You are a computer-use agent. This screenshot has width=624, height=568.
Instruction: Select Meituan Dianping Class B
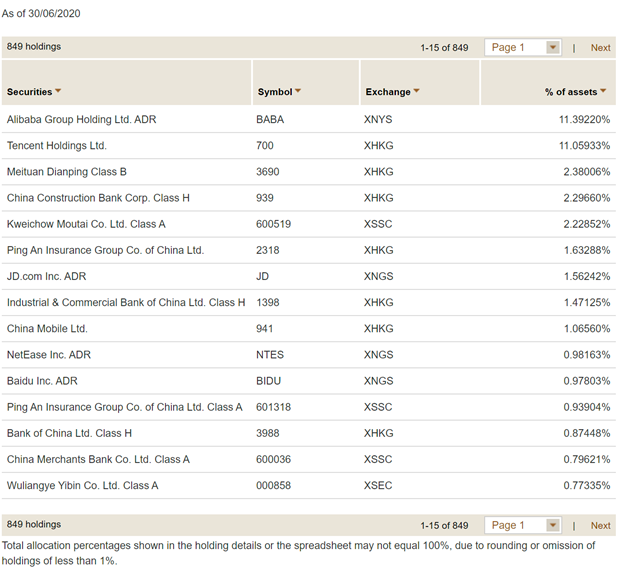click(x=66, y=172)
